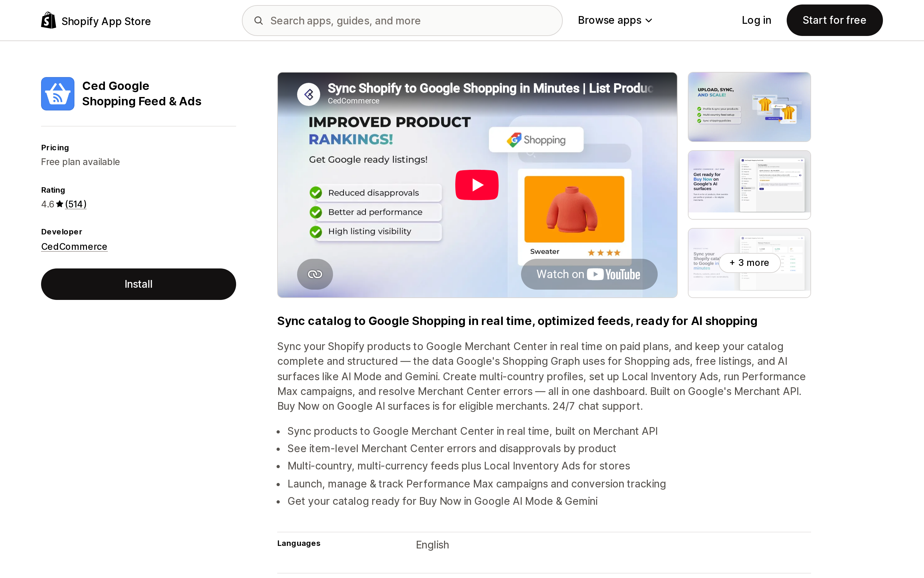Screen dimensions: 924x578
Task: Open the CedCommerce developer link
Action: [x=74, y=247]
